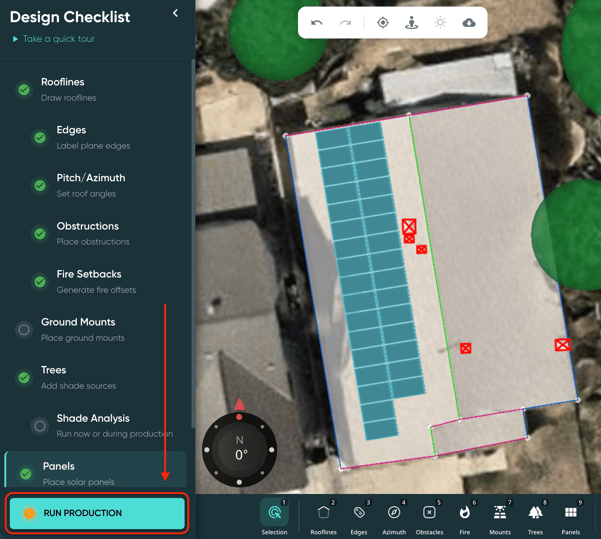Check the Shade Analysis step circle

[x=40, y=426]
